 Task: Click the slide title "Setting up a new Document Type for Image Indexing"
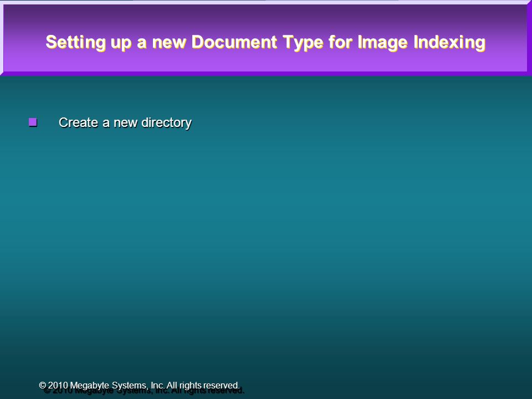pyautogui.click(x=265, y=43)
